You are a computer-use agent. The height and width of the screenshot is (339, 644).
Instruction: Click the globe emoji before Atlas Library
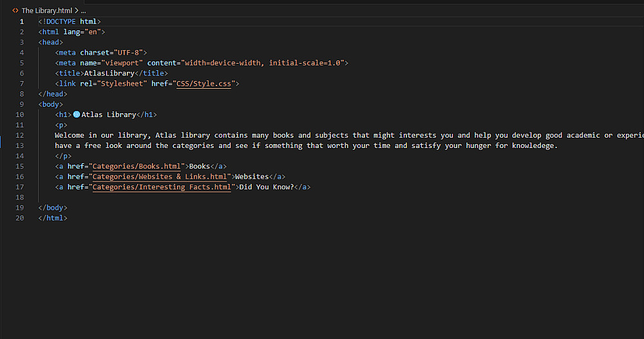77,115
